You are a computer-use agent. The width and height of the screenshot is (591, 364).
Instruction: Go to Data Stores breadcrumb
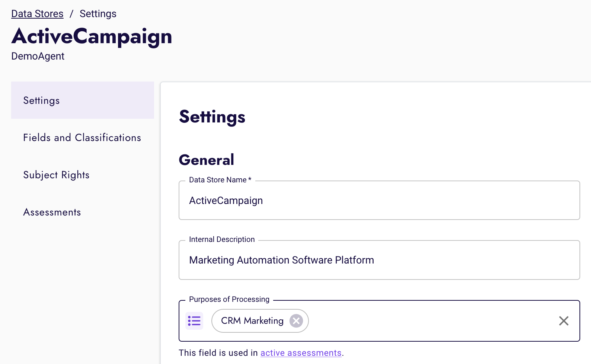[x=37, y=14]
